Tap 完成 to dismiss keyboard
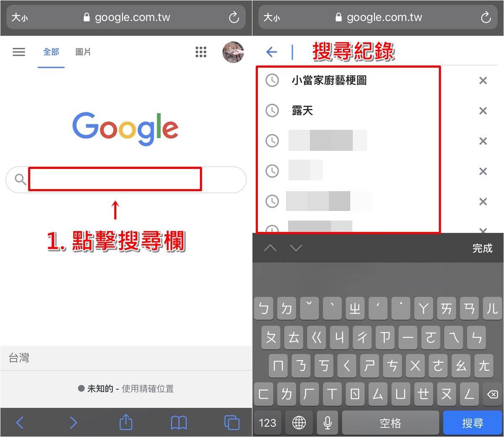504x437 pixels. [x=482, y=248]
